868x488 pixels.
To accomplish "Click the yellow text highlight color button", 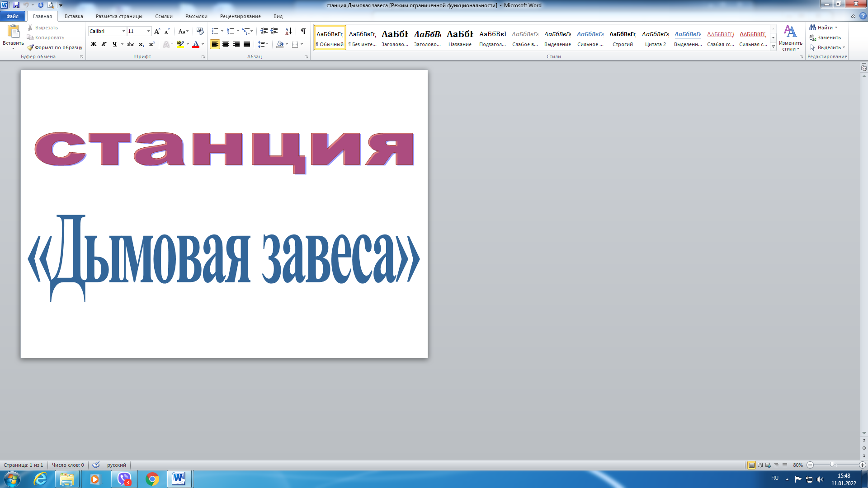I will (180, 44).
